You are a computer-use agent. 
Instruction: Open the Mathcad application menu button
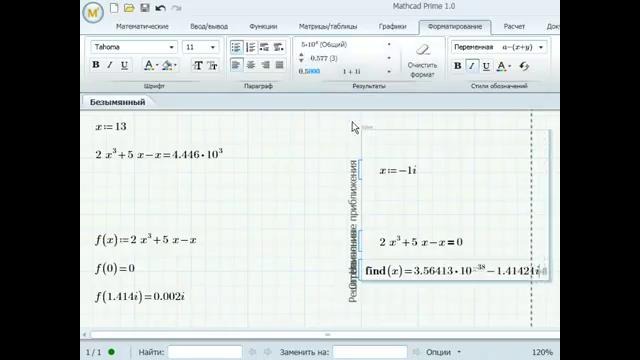pyautogui.click(x=93, y=12)
